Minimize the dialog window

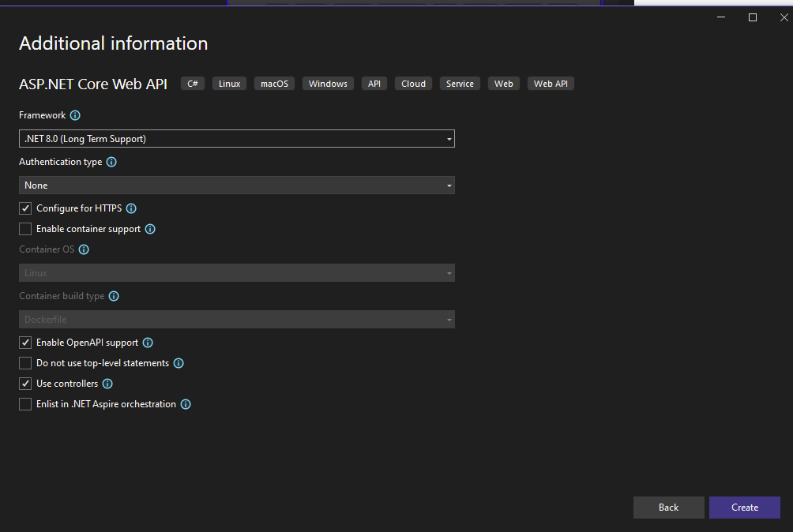point(721,17)
